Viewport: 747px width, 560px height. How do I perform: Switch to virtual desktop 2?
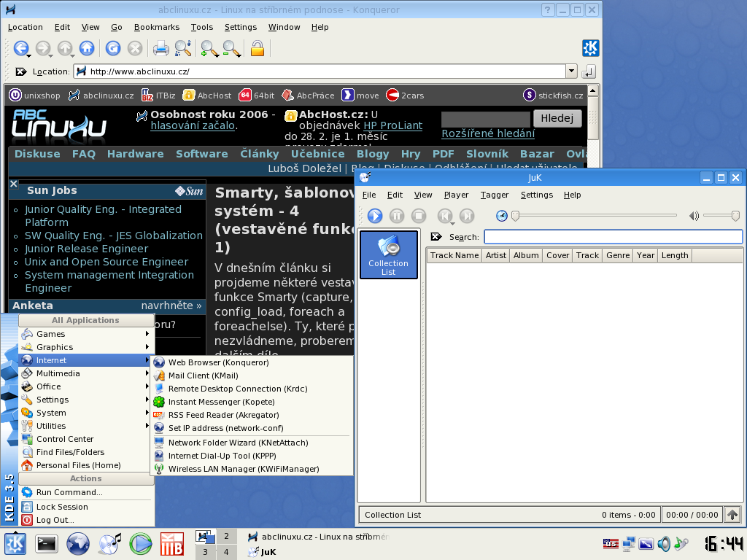click(226, 536)
